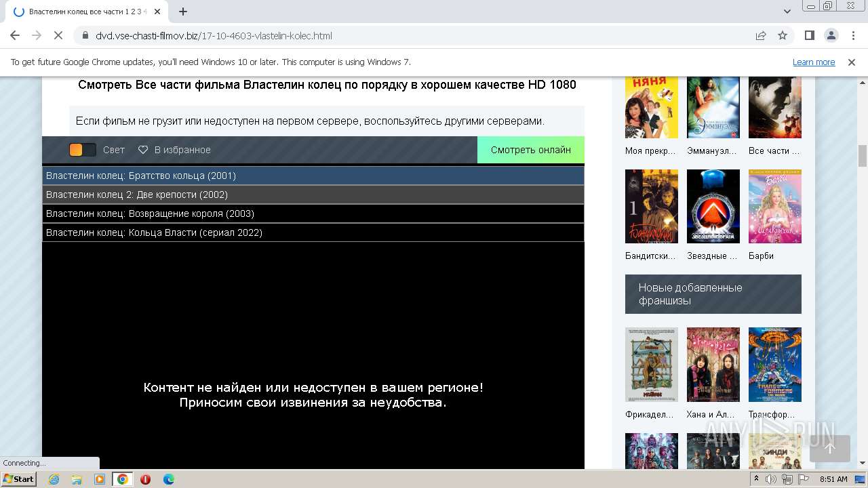This screenshot has width=868, height=488.
Task: Click Моя прекр… title under poster
Action: tap(650, 151)
